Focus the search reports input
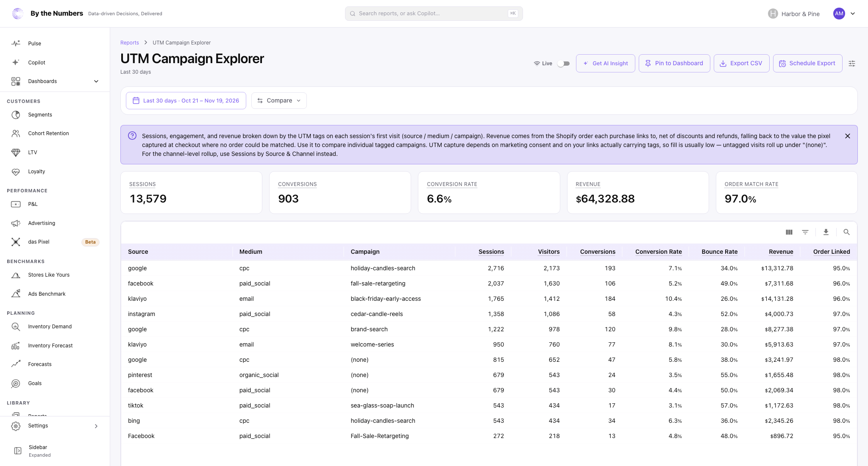Viewport: 868px width, 466px height. (434, 14)
